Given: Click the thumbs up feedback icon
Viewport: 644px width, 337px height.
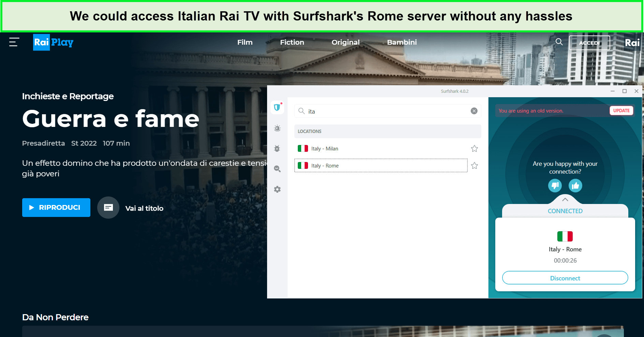Looking at the screenshot, I should (x=575, y=186).
